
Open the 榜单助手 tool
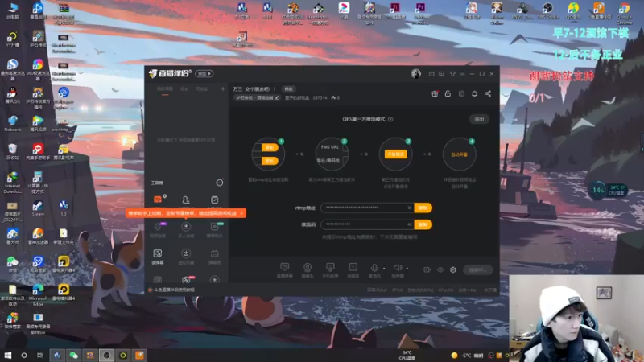tap(214, 229)
